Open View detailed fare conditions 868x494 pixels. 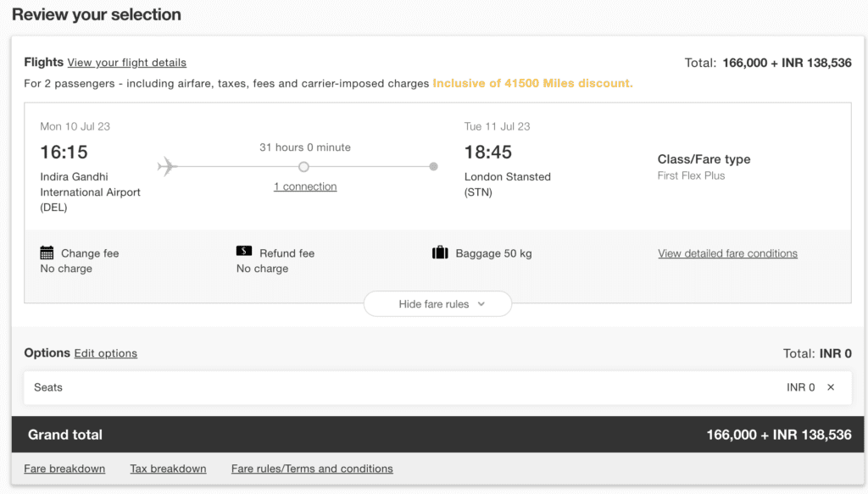click(727, 253)
